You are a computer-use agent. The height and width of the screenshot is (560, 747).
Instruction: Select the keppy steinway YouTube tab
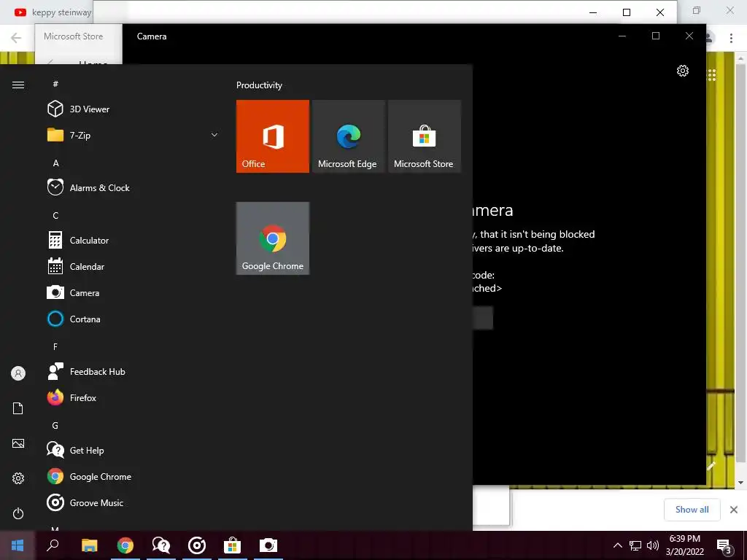pyautogui.click(x=53, y=12)
